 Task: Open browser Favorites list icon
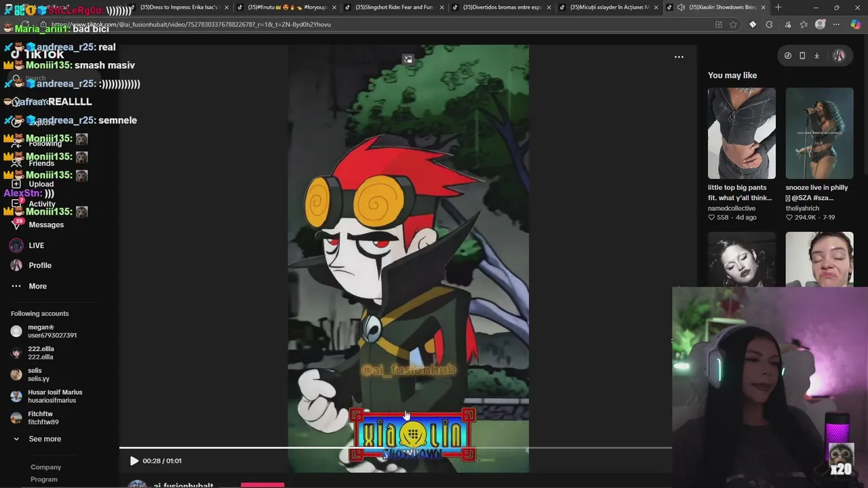coord(804,24)
